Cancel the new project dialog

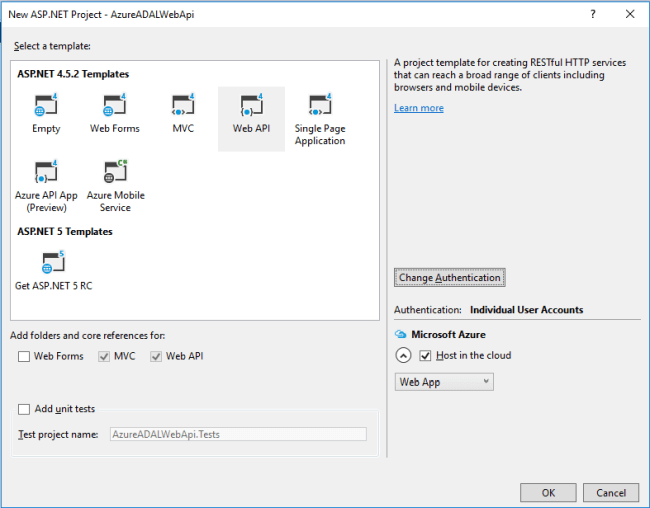(x=611, y=493)
